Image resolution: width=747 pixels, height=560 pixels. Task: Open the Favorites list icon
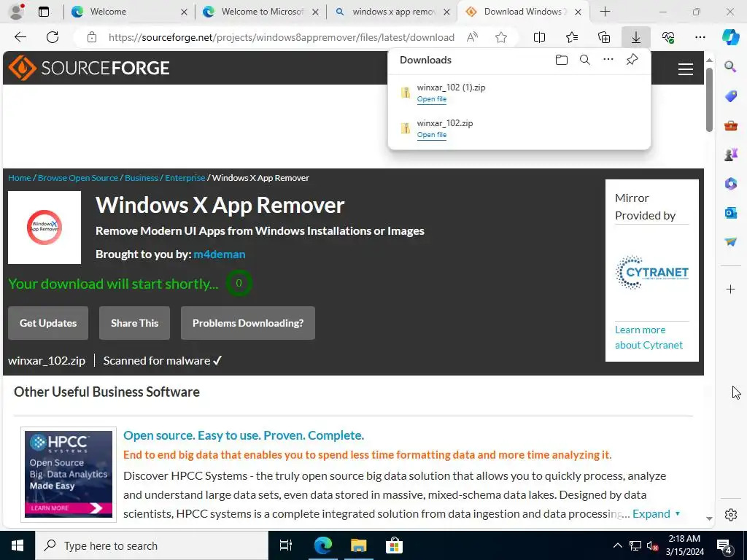[572, 37]
